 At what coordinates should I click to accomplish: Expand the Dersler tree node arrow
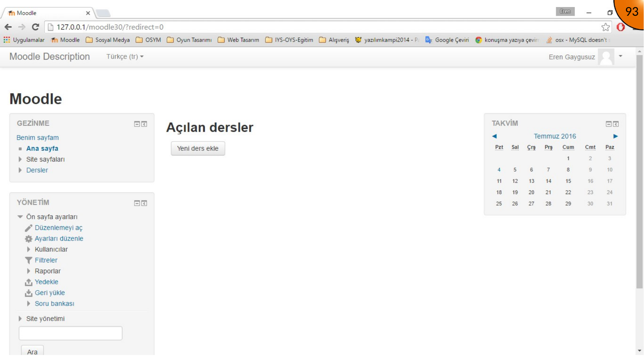coord(20,170)
